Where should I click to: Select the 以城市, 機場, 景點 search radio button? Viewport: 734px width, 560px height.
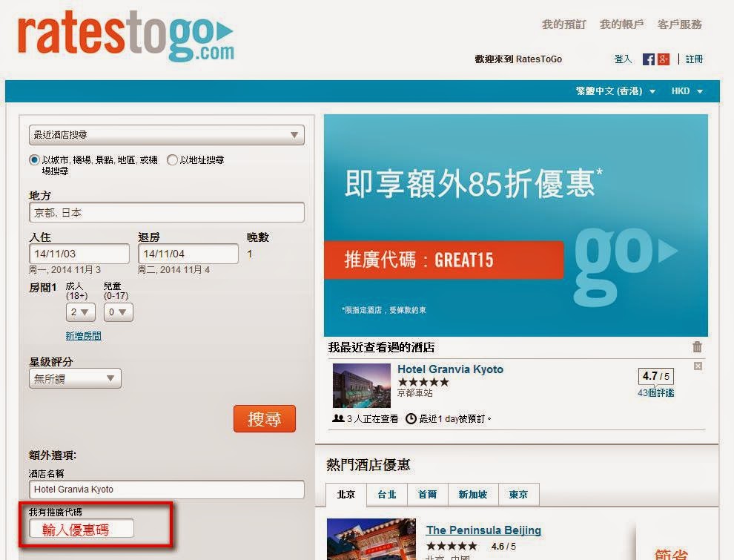(34, 159)
